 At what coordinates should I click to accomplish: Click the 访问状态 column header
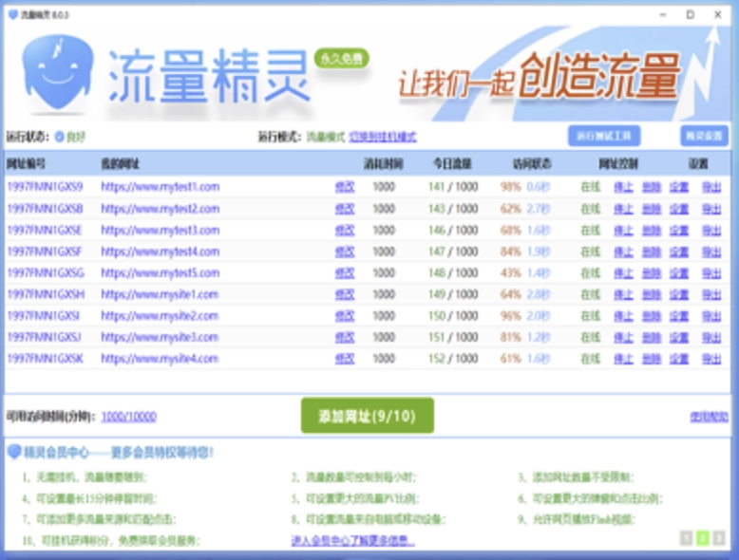[532, 164]
